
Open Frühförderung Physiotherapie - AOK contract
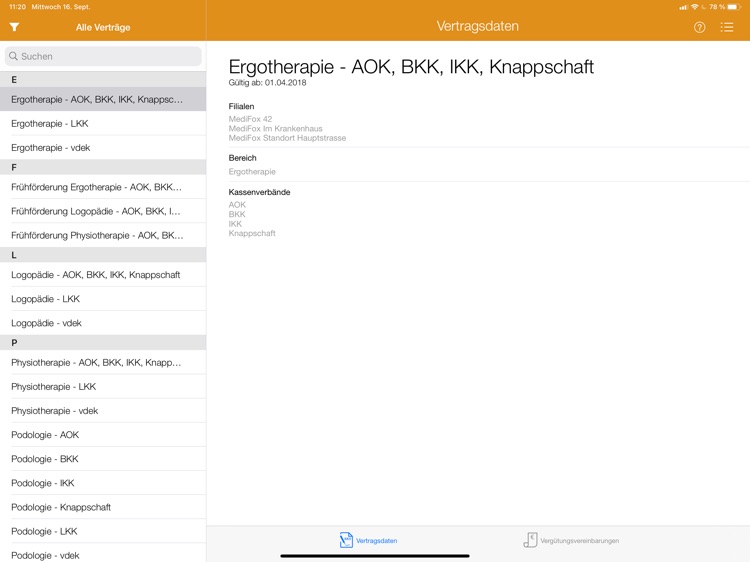click(103, 235)
